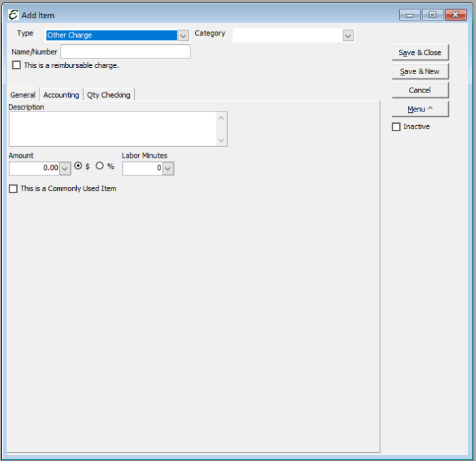Maximize the Add Item window
Image resolution: width=476 pixels, height=461 pixels.
432,15
